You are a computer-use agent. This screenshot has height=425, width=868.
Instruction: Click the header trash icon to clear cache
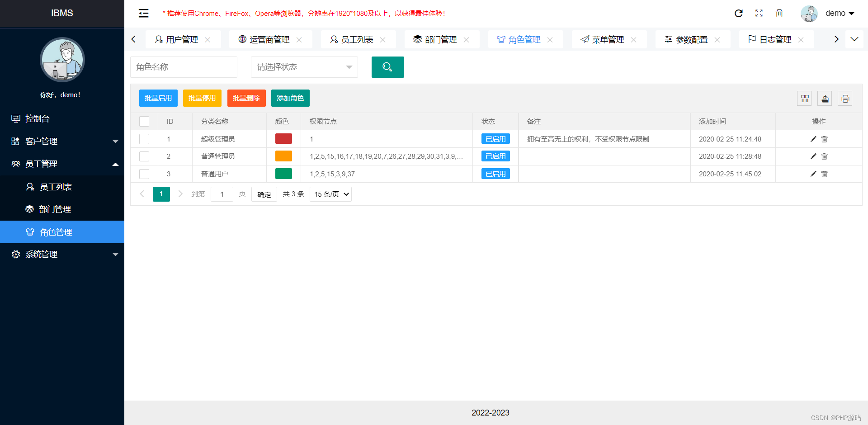(779, 13)
